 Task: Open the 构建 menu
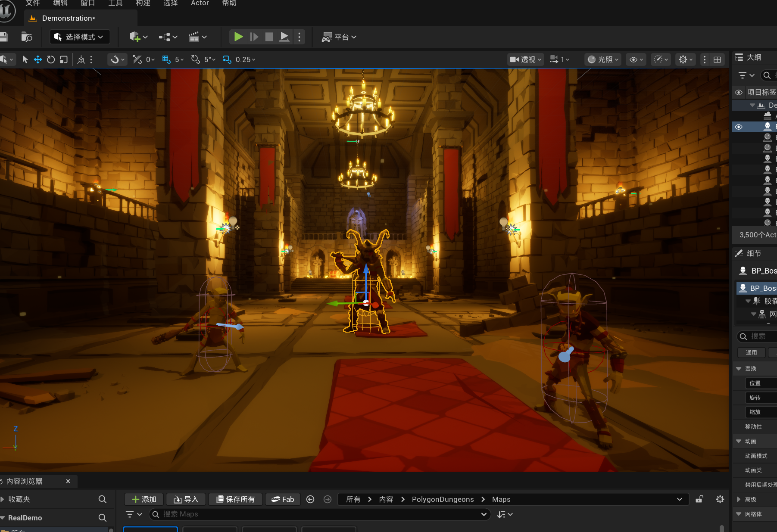point(143,3)
